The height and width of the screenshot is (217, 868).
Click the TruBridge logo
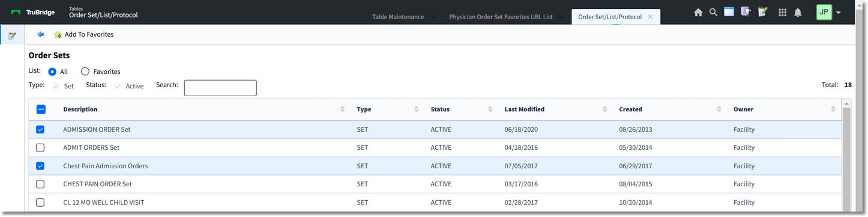click(x=32, y=12)
